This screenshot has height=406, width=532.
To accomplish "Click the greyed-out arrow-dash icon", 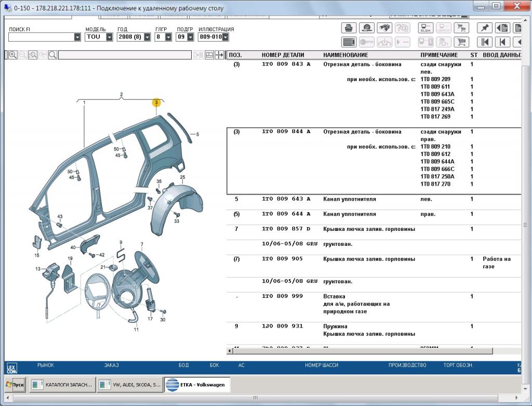I will click(403, 42).
